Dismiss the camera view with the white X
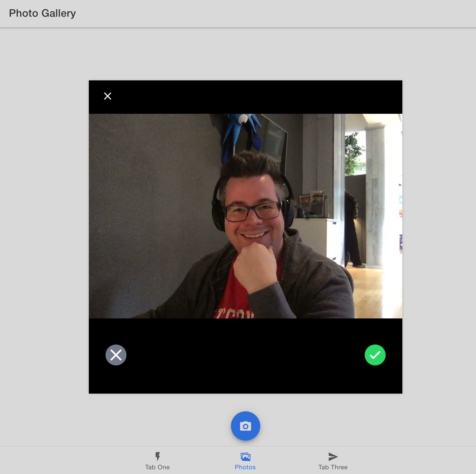This screenshot has width=476, height=474. point(108,96)
